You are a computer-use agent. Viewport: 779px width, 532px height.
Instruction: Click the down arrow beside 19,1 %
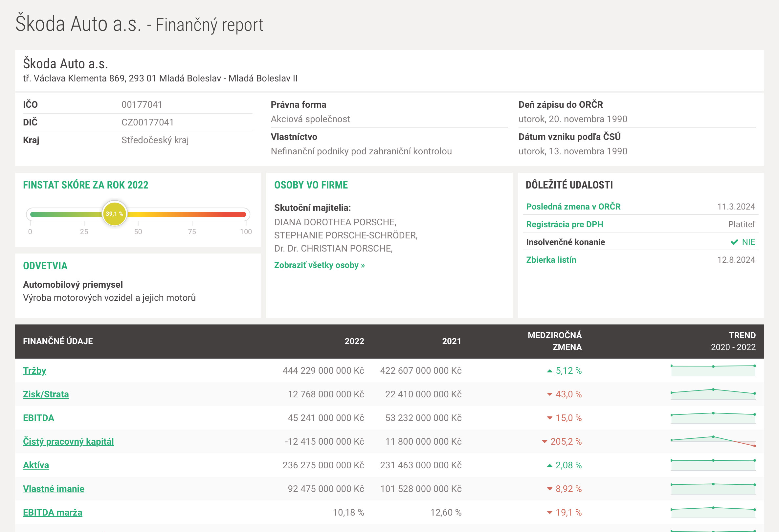click(549, 513)
